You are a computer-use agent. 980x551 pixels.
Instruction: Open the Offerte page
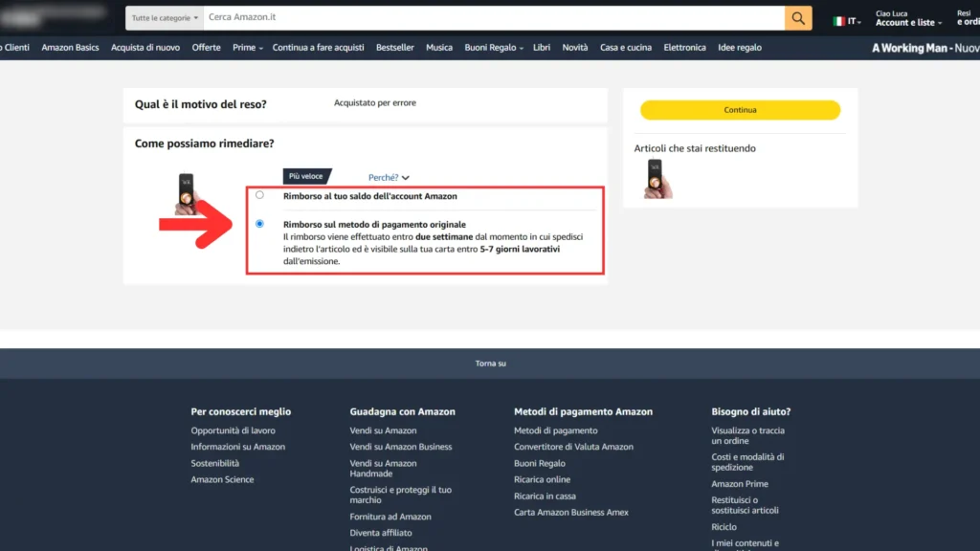207,48
